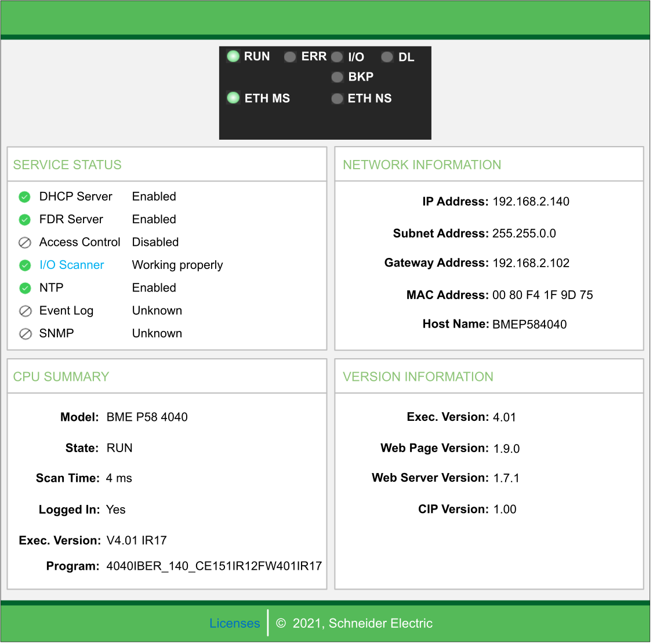Image resolution: width=653 pixels, height=644 pixels.
Task: Click the DL LED indicator
Action: pyautogui.click(x=387, y=57)
